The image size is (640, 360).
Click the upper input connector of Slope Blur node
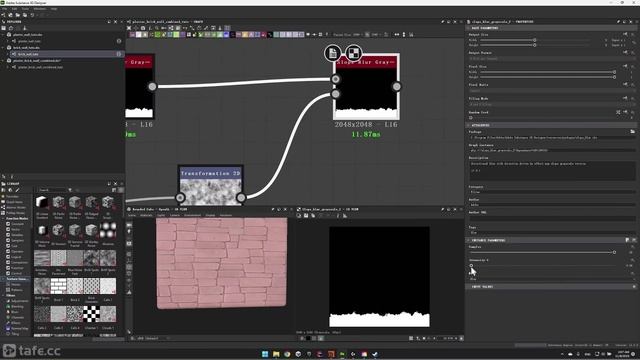(336, 79)
